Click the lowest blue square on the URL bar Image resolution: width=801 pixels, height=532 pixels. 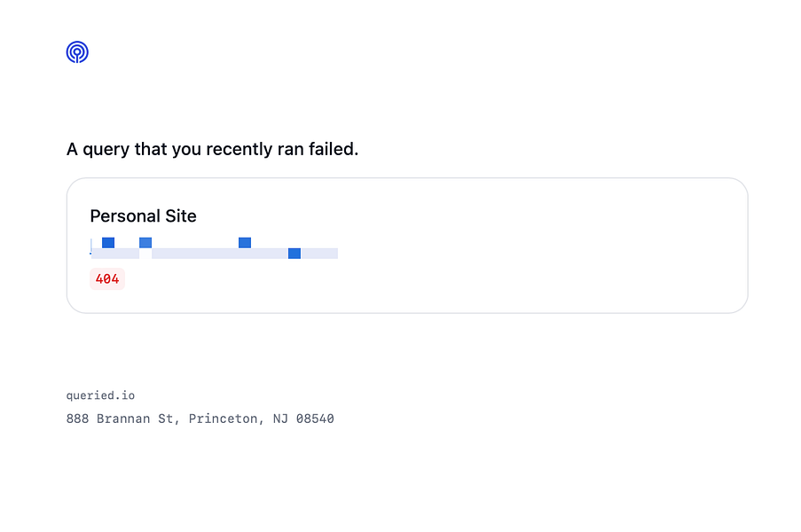pyautogui.click(x=294, y=254)
